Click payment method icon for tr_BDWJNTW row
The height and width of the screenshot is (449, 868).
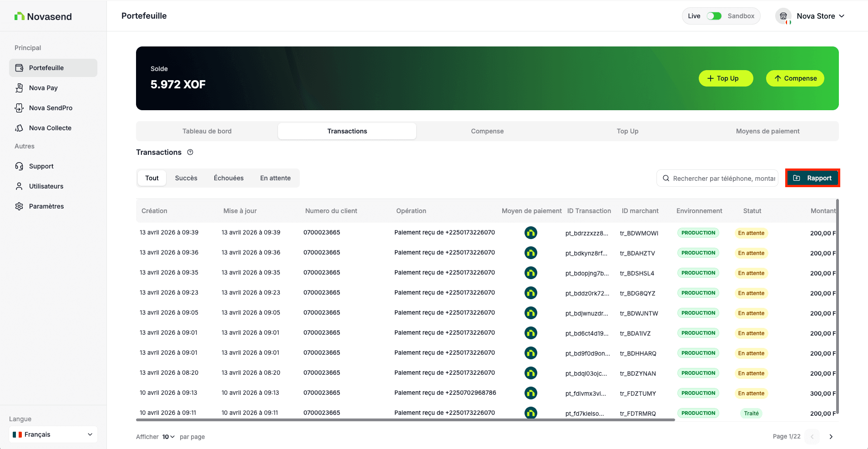click(530, 313)
